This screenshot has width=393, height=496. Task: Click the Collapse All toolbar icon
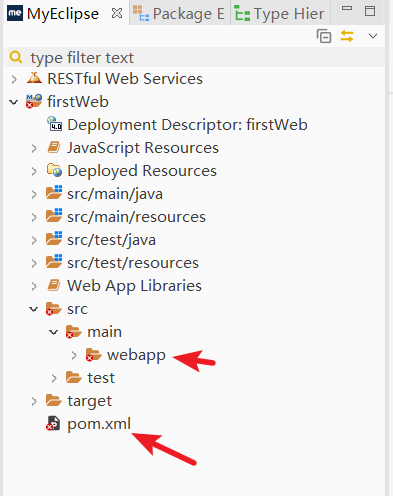324,36
